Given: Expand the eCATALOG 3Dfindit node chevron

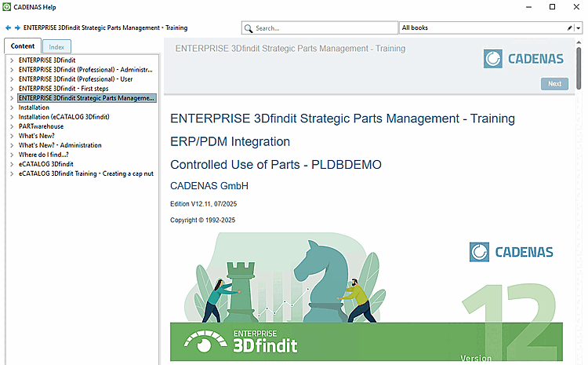Looking at the screenshot, I should (12, 164).
